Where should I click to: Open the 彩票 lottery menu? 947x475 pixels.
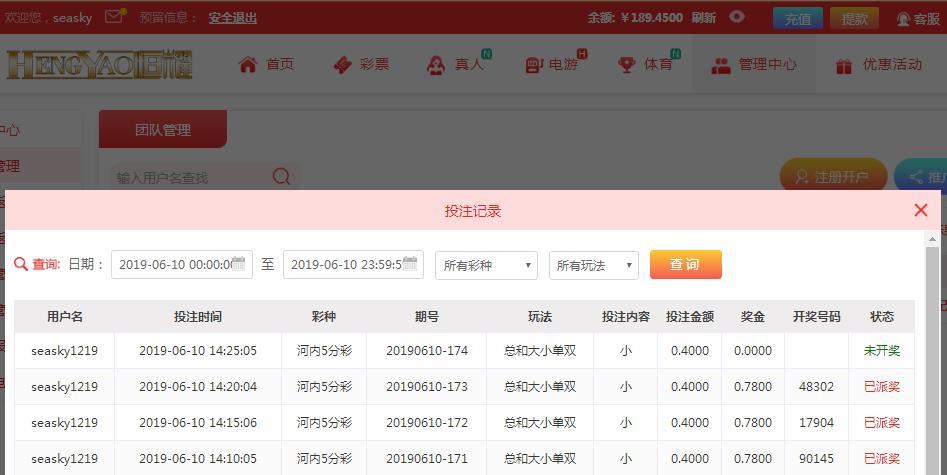tap(361, 65)
